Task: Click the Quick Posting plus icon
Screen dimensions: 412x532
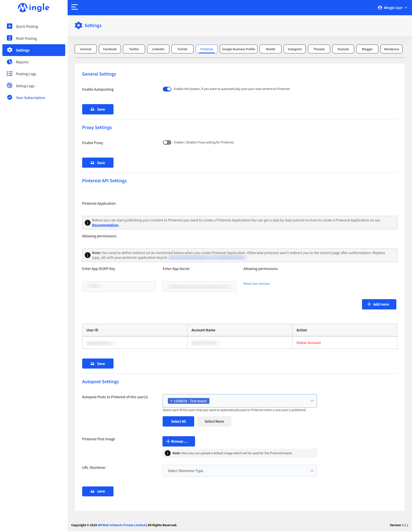Action: [9, 26]
